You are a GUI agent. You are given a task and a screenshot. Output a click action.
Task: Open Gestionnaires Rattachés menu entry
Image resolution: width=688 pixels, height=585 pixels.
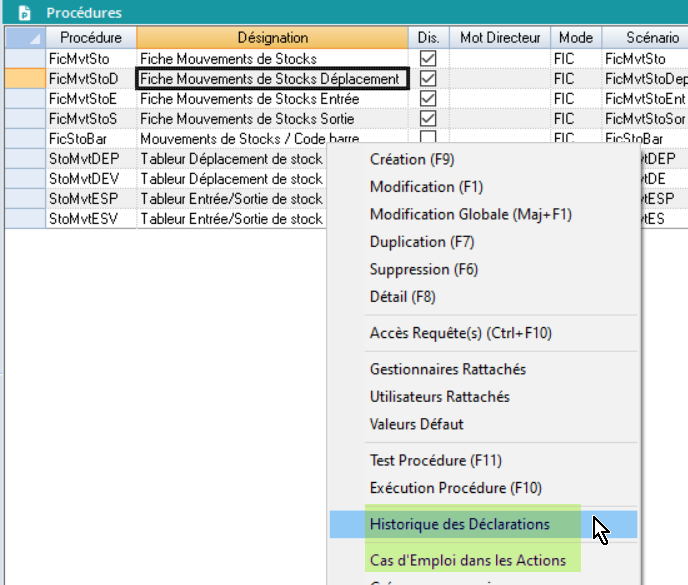(447, 370)
